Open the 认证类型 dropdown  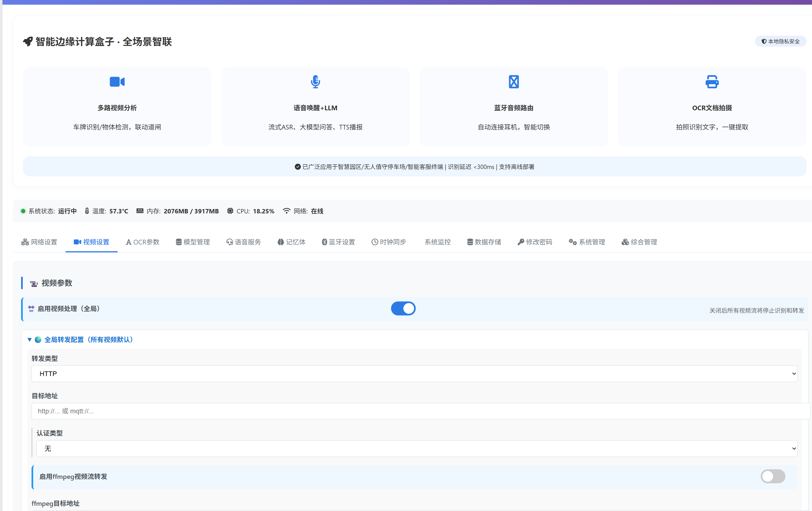coord(417,449)
